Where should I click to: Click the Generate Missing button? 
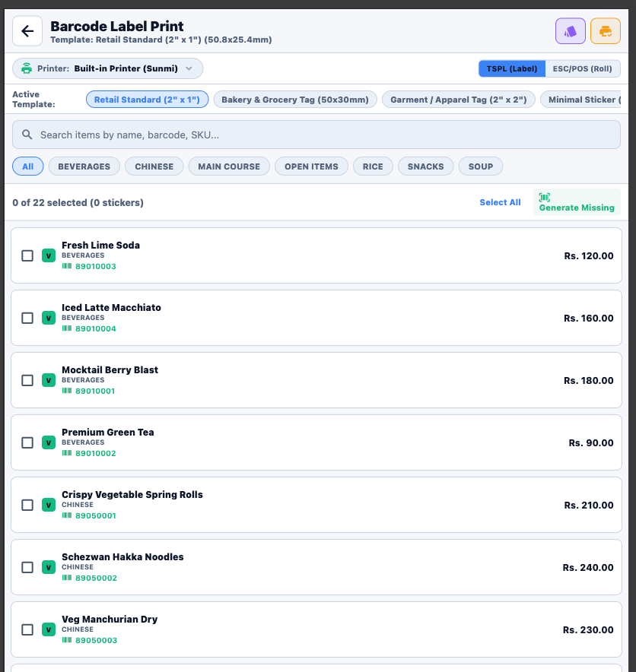pos(577,202)
